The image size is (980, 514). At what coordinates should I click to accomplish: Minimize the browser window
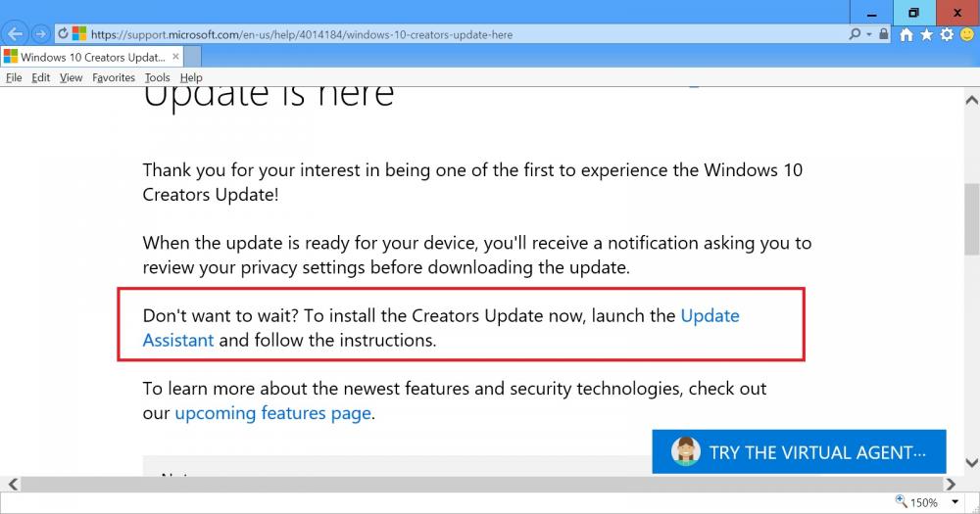872,13
